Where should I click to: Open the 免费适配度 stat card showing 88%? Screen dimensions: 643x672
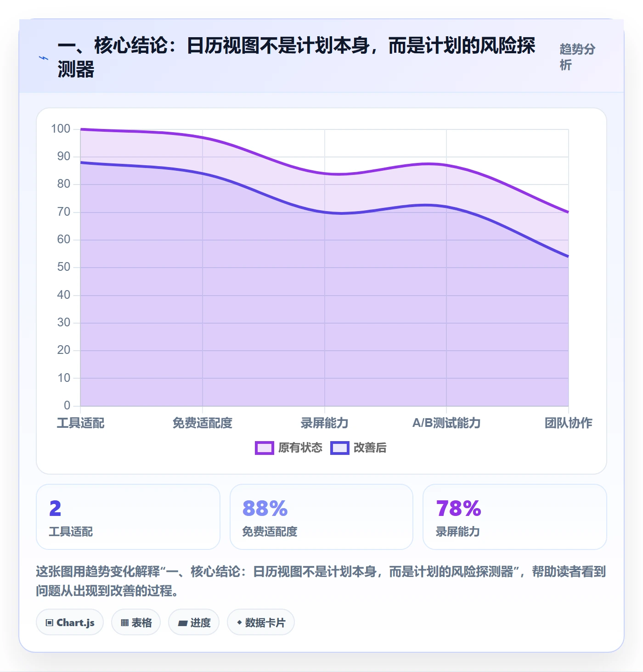point(321,517)
